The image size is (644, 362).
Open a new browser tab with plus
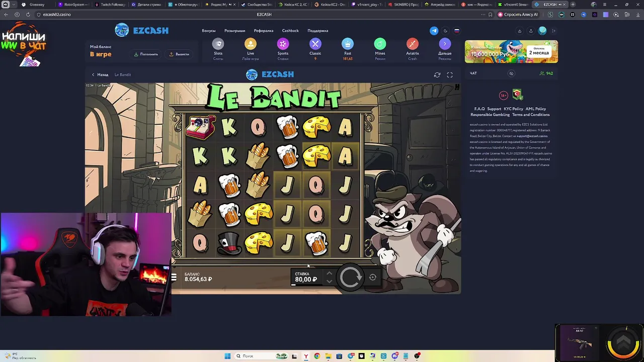pos(573,5)
